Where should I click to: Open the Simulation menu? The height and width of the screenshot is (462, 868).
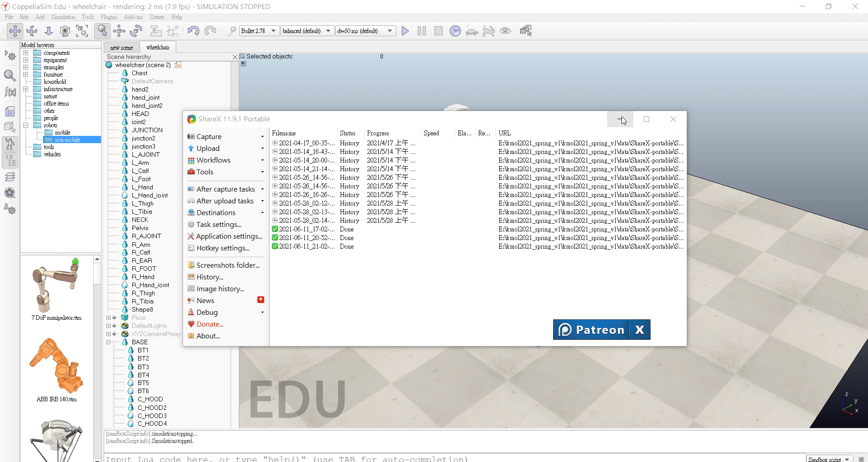click(63, 17)
